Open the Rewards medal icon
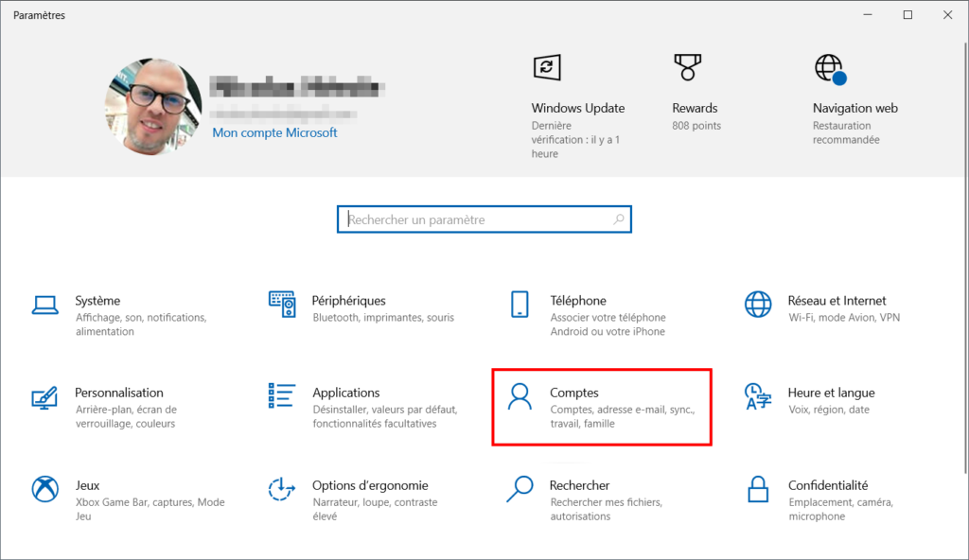Image resolution: width=969 pixels, height=560 pixels. point(688,67)
